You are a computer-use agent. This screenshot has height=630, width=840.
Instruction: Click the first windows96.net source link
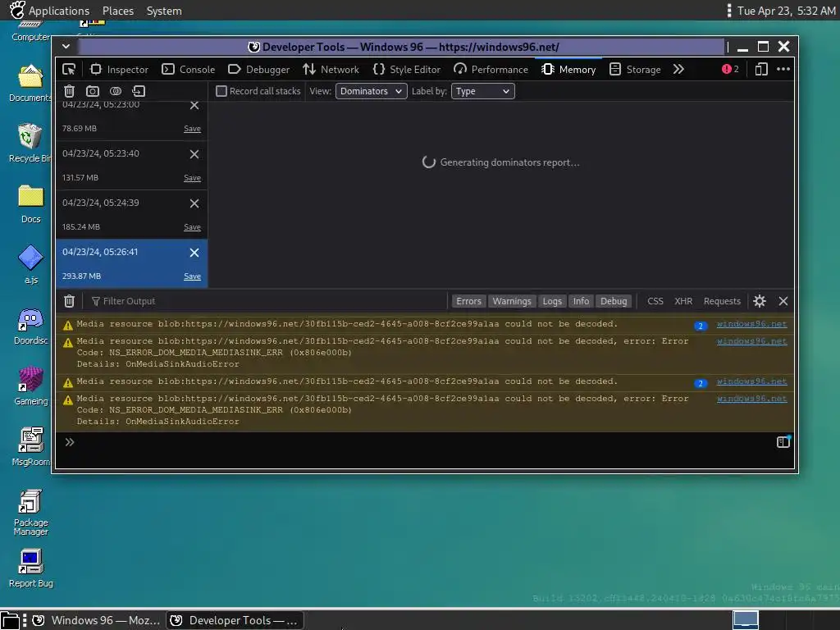point(751,324)
